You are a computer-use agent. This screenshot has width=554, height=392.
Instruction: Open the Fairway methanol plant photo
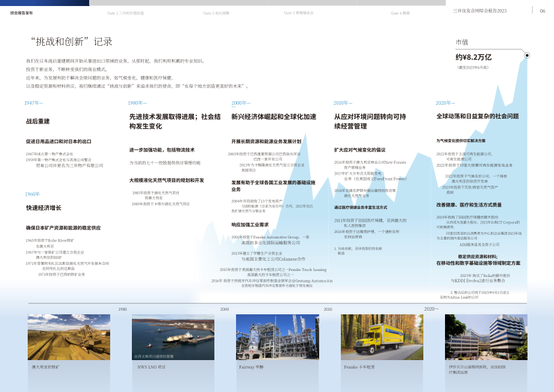click(x=278, y=337)
